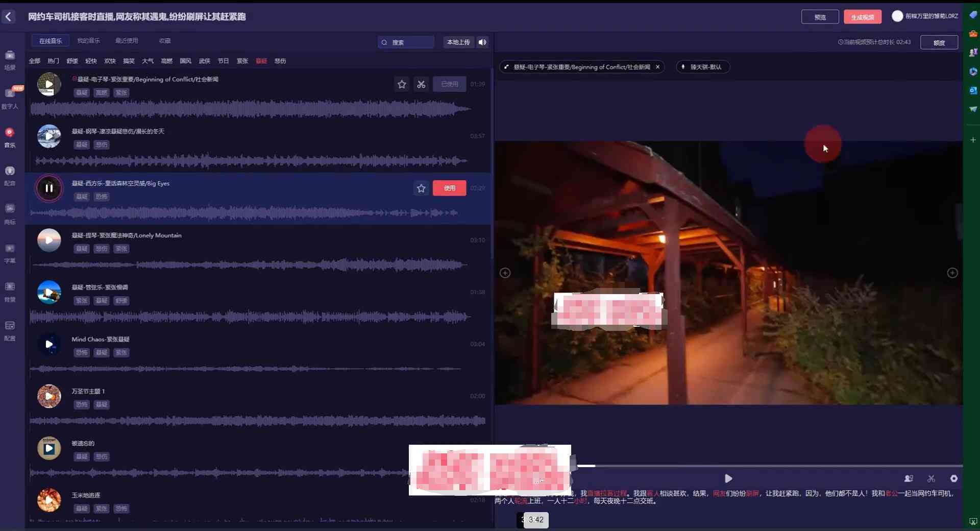
Task: Play the 漫长的冬天 piano track
Action: point(49,136)
